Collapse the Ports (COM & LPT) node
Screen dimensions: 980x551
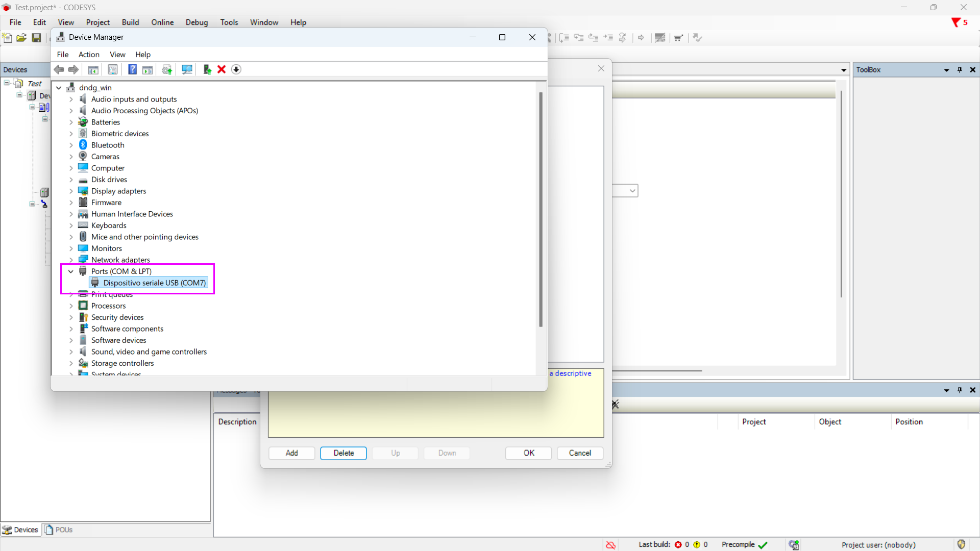71,271
